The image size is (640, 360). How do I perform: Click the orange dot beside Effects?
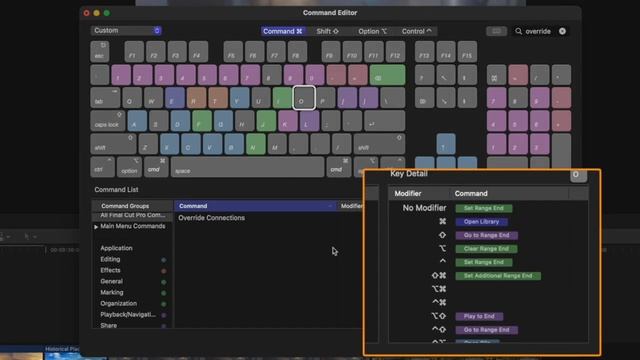pos(164,271)
